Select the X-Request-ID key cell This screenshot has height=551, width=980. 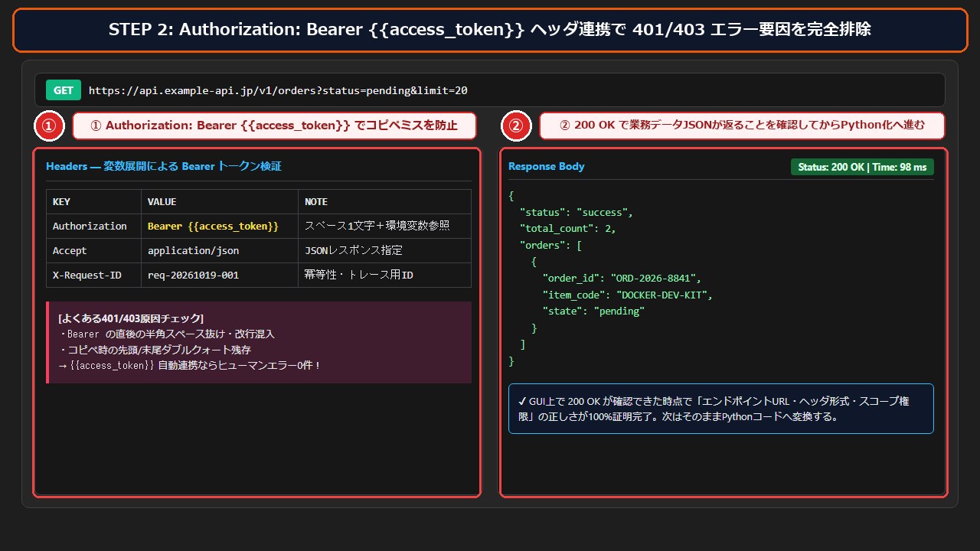(93, 275)
